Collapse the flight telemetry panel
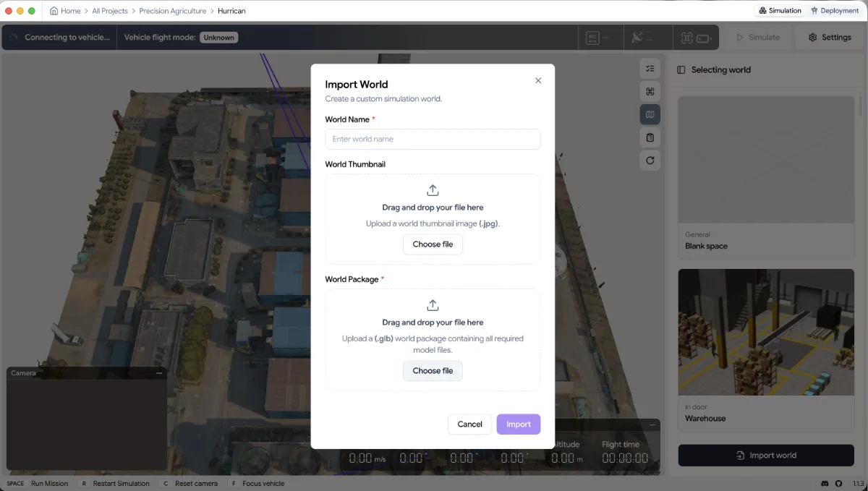Image resolution: width=868 pixels, height=491 pixels. coord(652,425)
